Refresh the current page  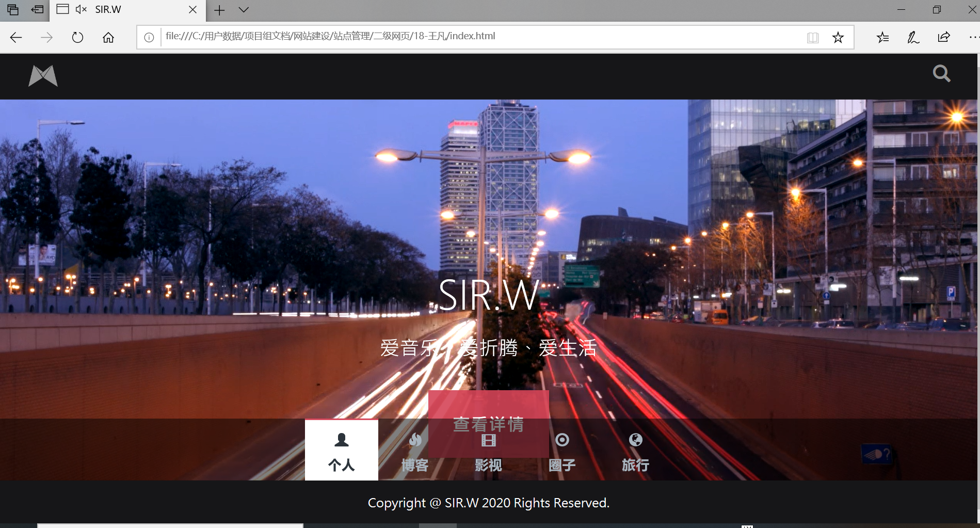click(x=77, y=37)
